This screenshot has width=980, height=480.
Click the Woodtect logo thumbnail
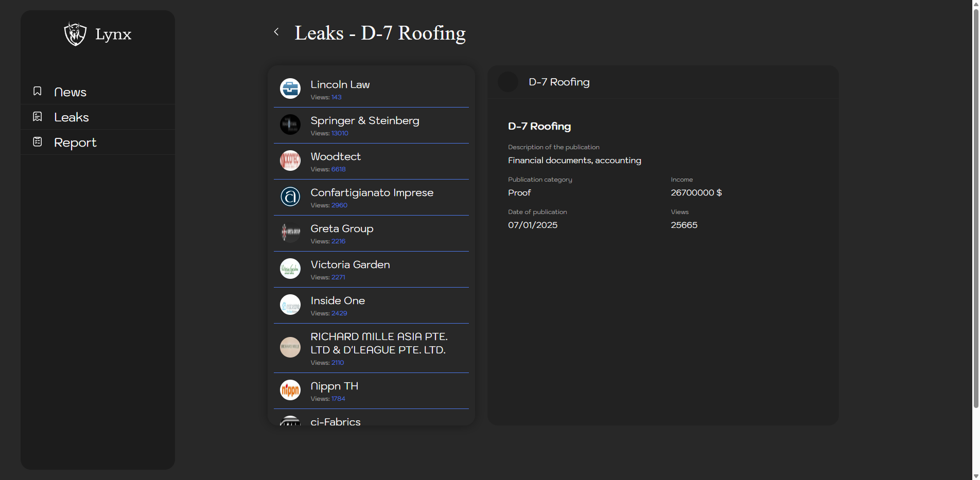point(290,161)
